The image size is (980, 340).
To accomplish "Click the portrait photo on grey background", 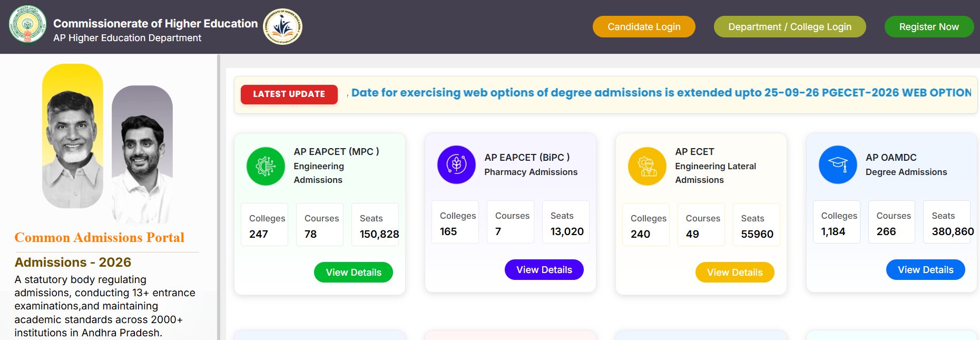I will (142, 154).
